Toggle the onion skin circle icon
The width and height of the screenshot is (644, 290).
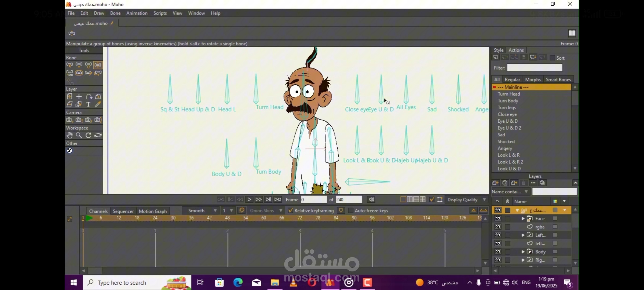click(241, 210)
